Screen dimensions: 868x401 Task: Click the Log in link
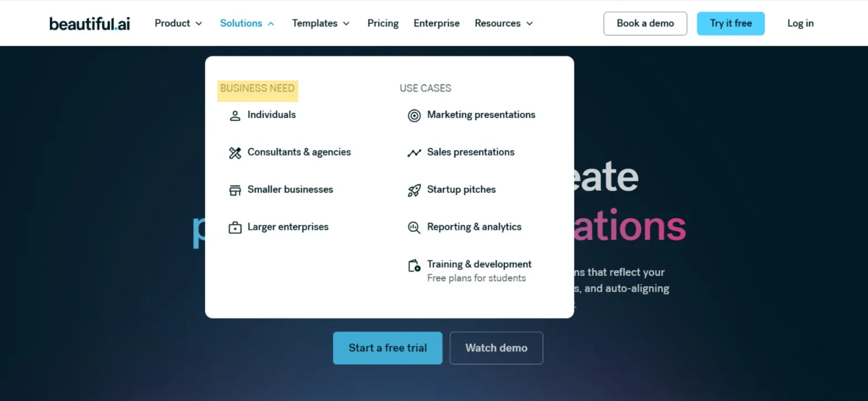click(x=800, y=23)
